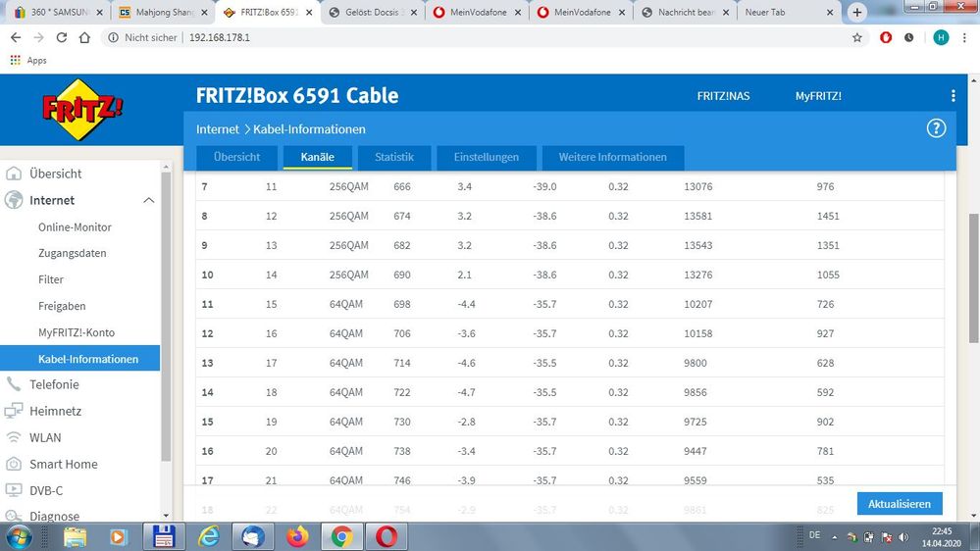Click the Aktualisieren button
The image size is (980, 551).
tap(900, 504)
